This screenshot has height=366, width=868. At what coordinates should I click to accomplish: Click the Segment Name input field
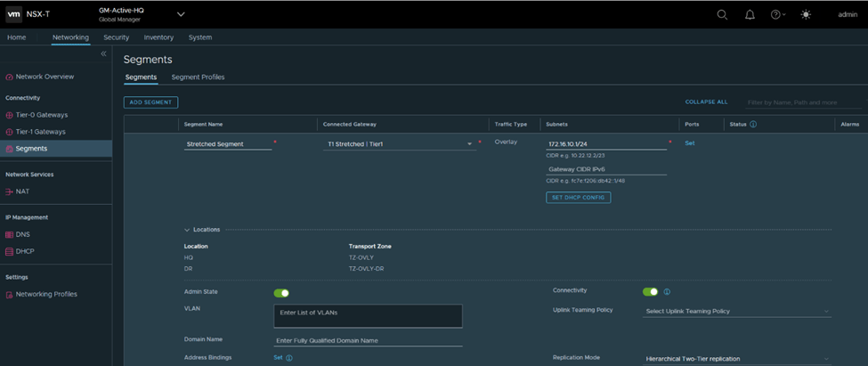(x=227, y=143)
